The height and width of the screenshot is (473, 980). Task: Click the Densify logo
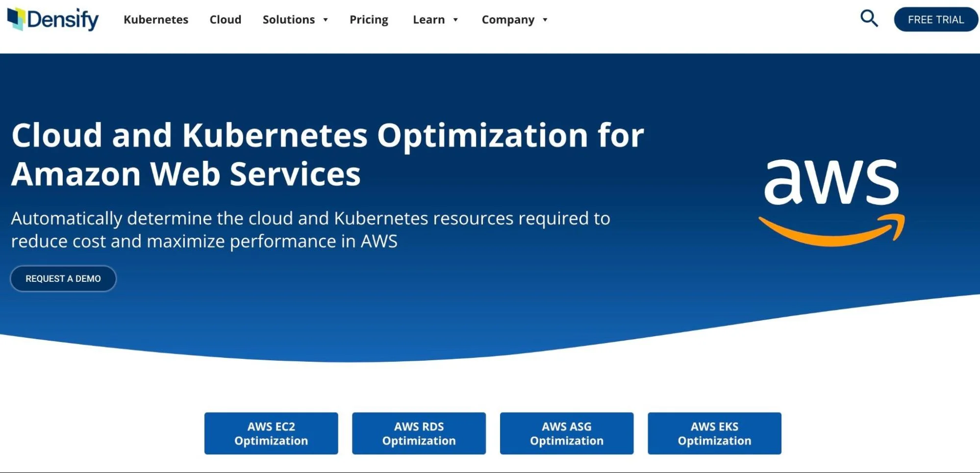pyautogui.click(x=53, y=20)
